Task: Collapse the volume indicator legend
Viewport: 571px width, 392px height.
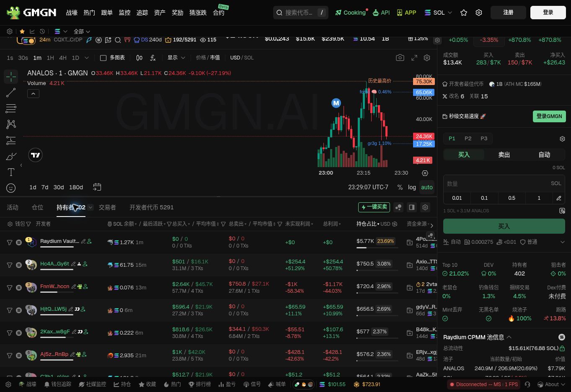Action: pos(33,93)
